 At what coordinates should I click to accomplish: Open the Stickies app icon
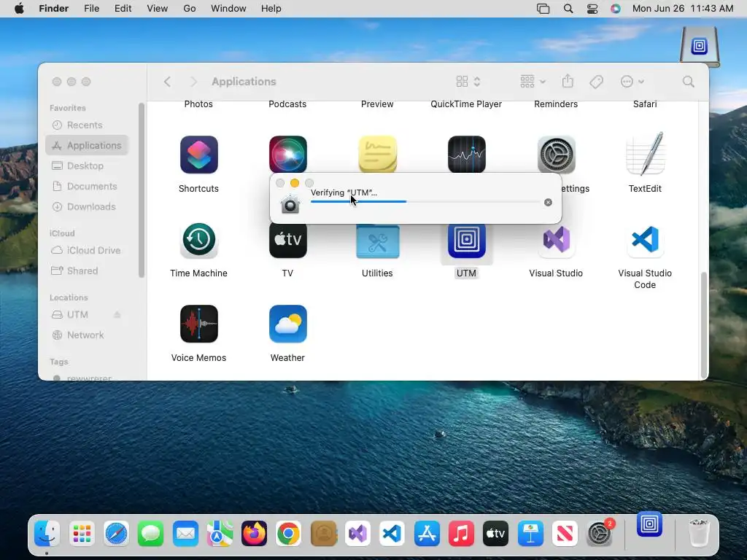click(x=377, y=154)
